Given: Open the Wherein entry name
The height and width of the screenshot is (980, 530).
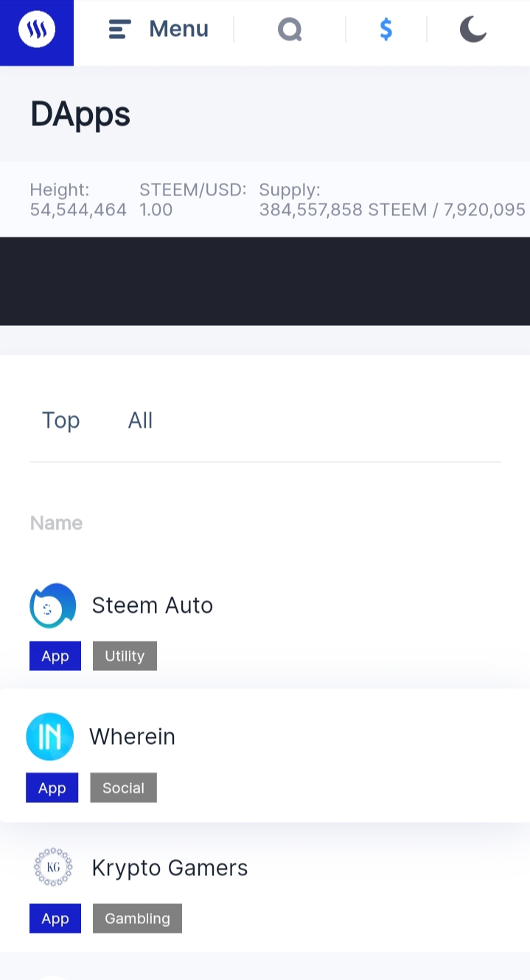Looking at the screenshot, I should coord(133,737).
